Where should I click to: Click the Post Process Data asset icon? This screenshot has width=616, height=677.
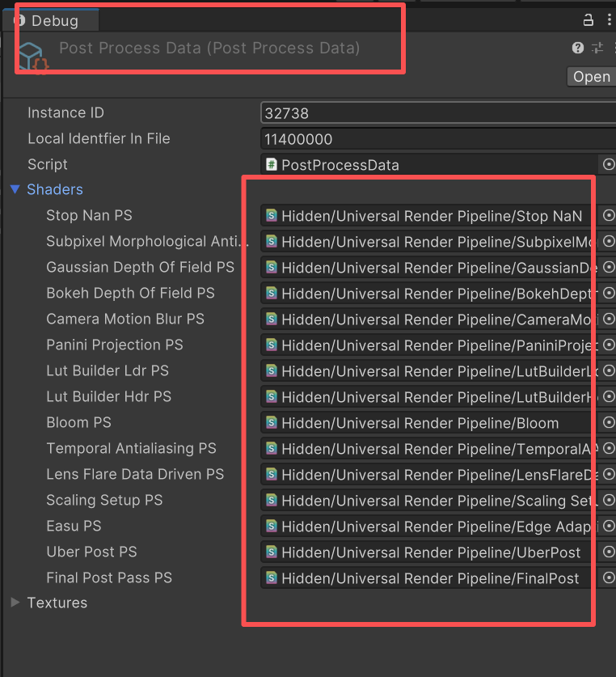point(33,57)
